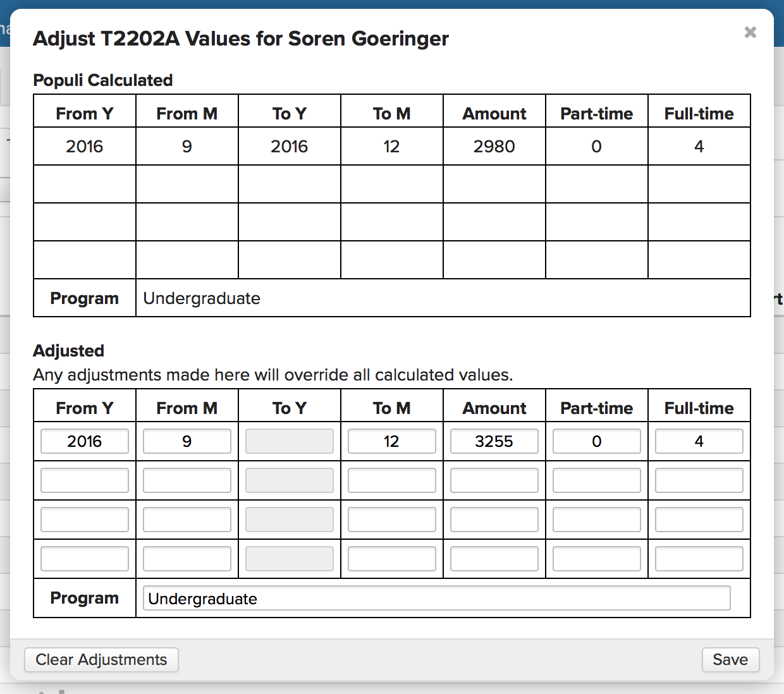Screen dimensions: 784x694
Task: Select the To M value 12 in Populi Calculated
Action: 392,147
